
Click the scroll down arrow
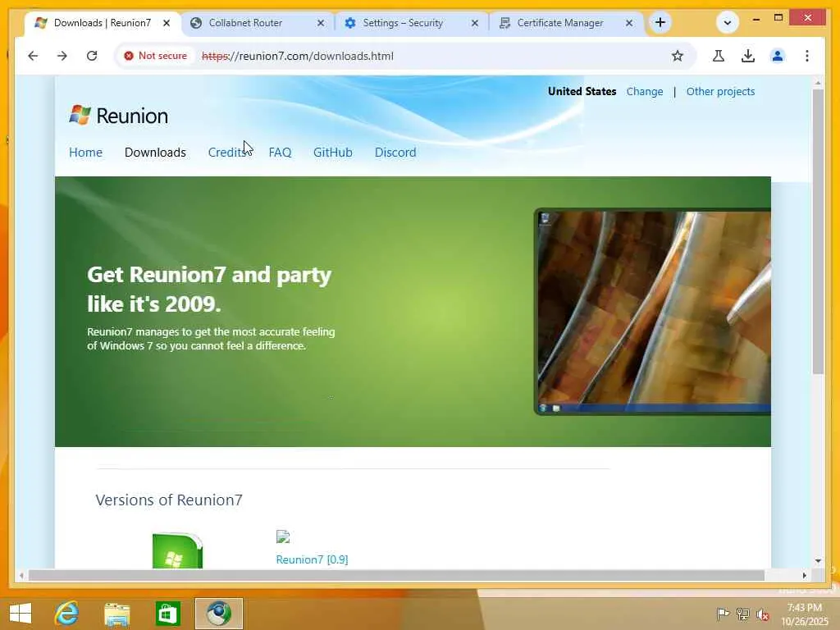(818, 561)
